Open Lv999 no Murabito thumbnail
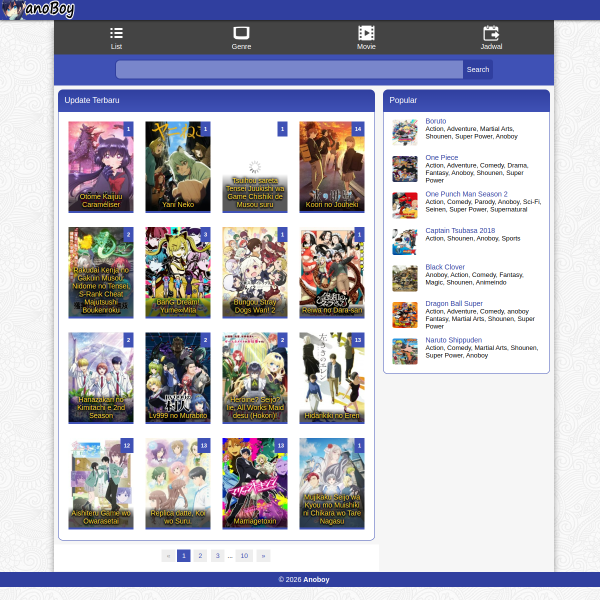Screen dimensions: 600x600 pos(178,378)
